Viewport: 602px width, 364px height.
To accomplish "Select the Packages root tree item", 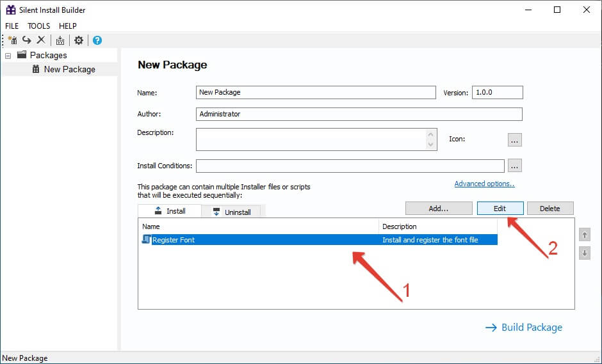I will [x=48, y=55].
